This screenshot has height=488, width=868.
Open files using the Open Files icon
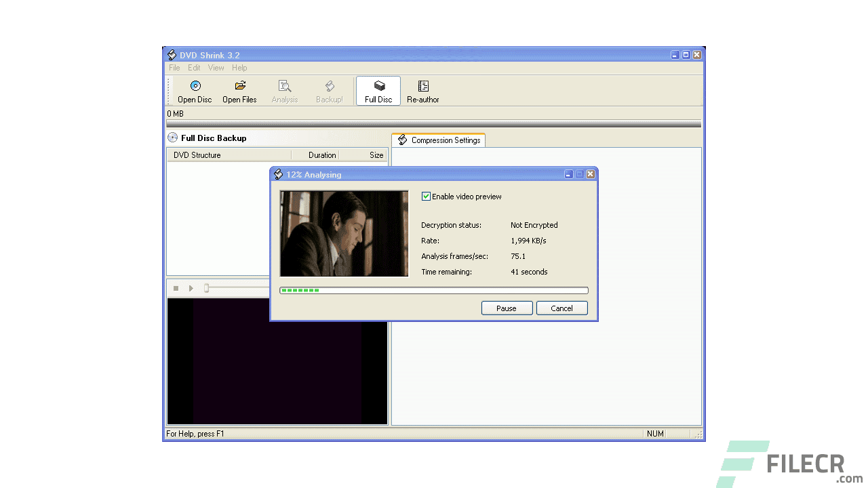pyautogui.click(x=239, y=90)
